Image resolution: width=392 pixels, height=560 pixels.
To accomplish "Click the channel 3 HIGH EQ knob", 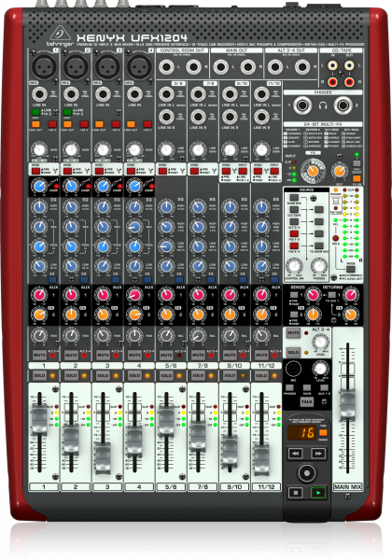I will [x=103, y=207].
